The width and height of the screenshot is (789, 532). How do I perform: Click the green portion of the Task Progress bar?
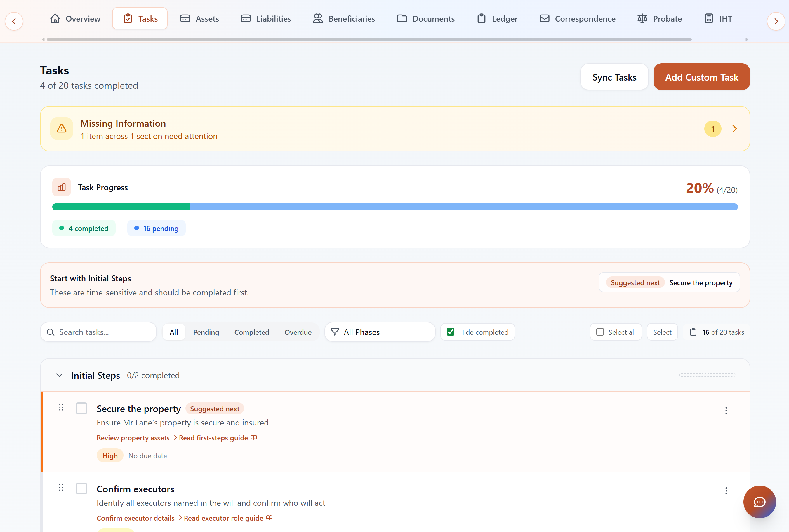tap(121, 207)
